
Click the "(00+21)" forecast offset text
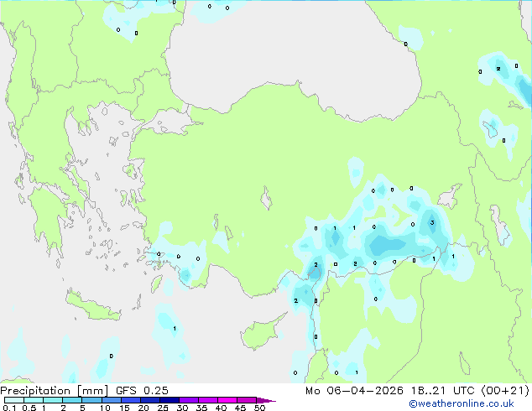click(505, 391)
